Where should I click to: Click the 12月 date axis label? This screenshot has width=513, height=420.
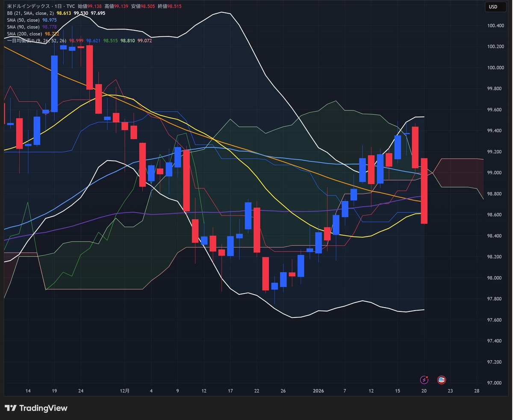(124, 391)
